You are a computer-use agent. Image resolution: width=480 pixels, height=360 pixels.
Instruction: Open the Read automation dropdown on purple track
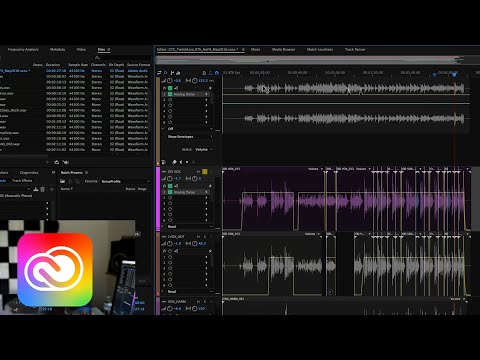tap(189, 227)
